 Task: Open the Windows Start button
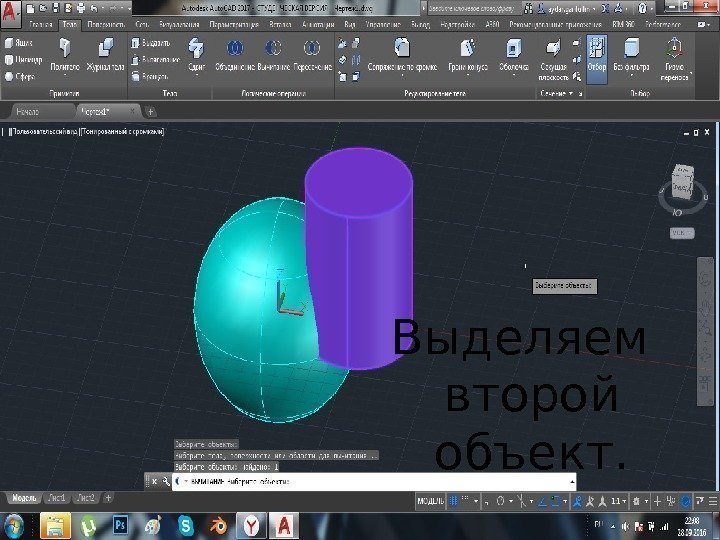[x=13, y=526]
